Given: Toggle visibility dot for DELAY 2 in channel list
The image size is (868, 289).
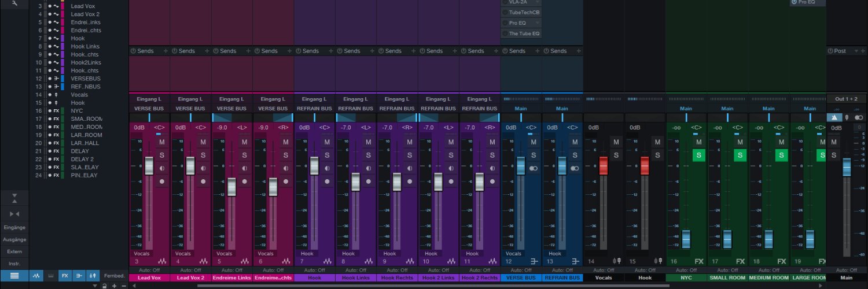Looking at the screenshot, I should [50, 159].
